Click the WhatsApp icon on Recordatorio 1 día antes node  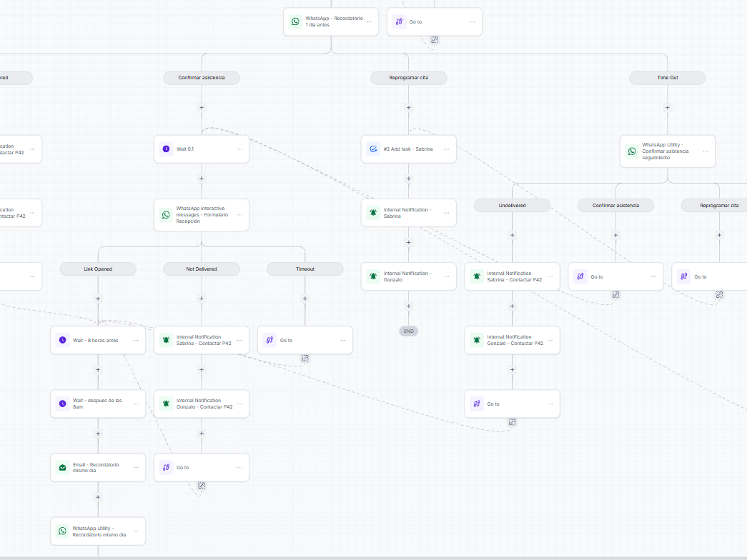click(295, 21)
